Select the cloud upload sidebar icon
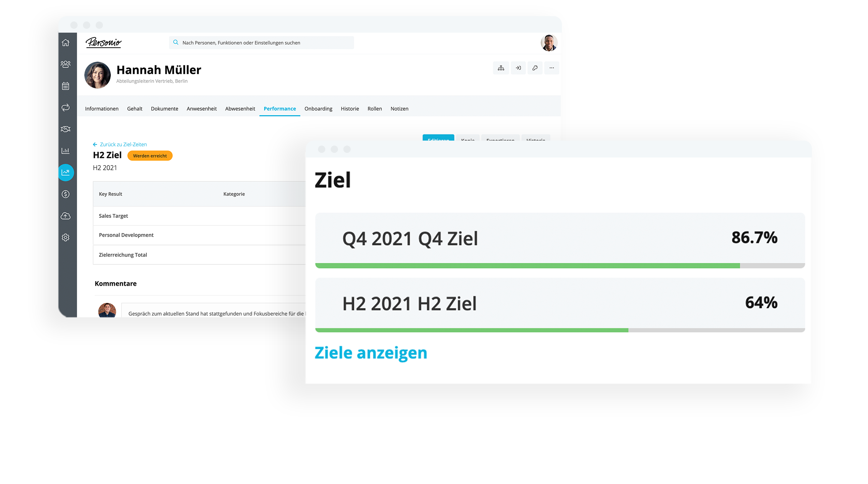Image resolution: width=868 pixels, height=484 pixels. (x=66, y=216)
